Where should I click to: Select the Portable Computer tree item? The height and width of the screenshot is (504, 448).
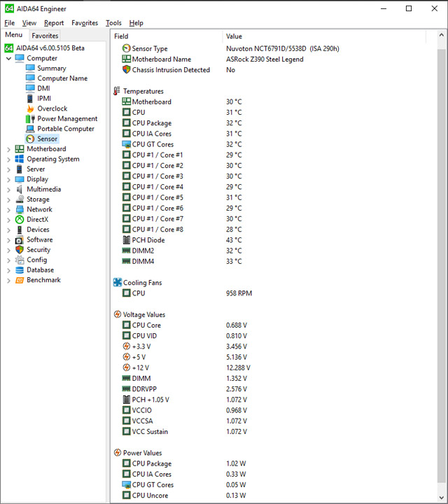pyautogui.click(x=66, y=129)
